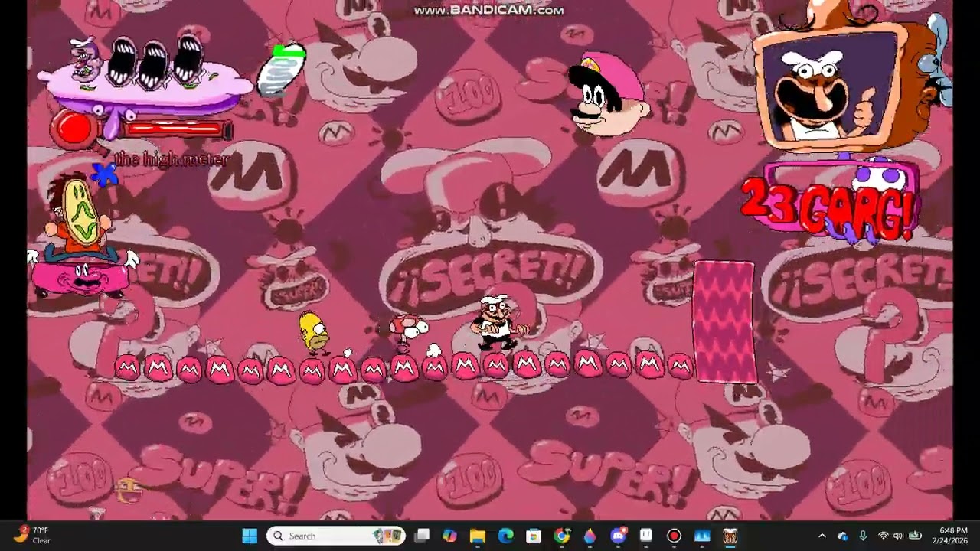Open File Explorer from the taskbar
This screenshot has height=551, width=980.
coord(478,536)
